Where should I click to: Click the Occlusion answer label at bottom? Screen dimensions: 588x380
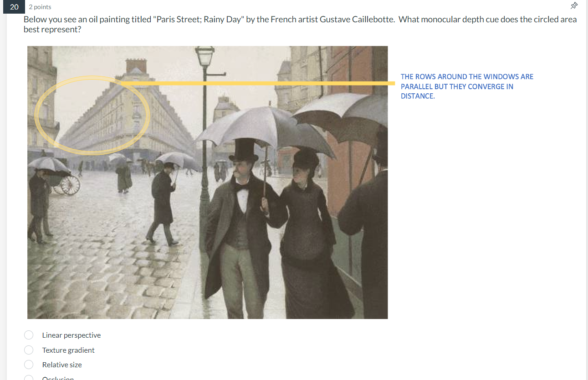point(58,378)
